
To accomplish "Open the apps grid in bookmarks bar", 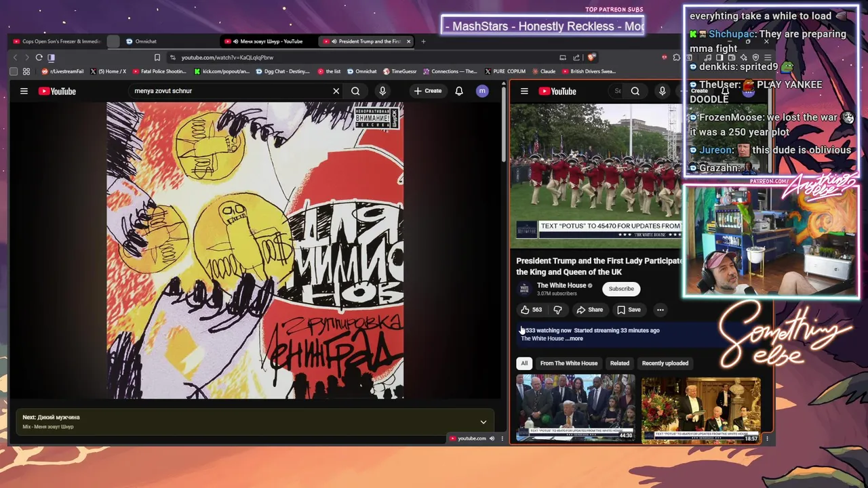I will (x=26, y=71).
